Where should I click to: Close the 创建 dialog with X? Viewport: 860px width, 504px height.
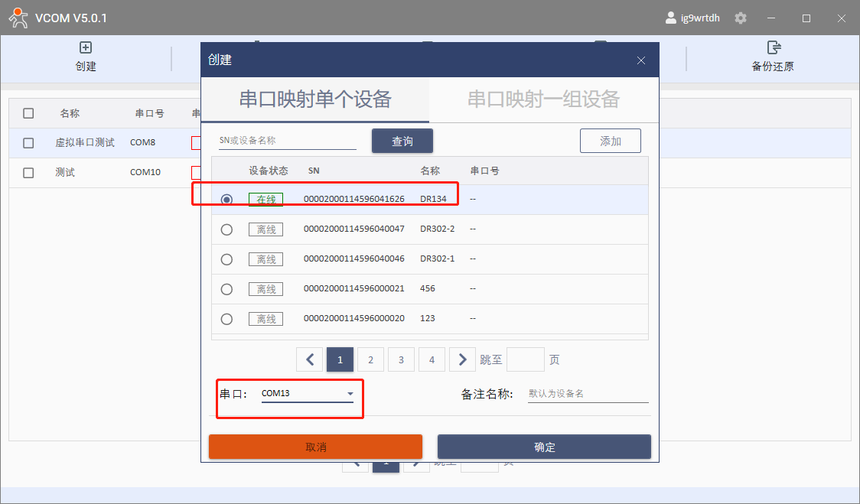[640, 60]
